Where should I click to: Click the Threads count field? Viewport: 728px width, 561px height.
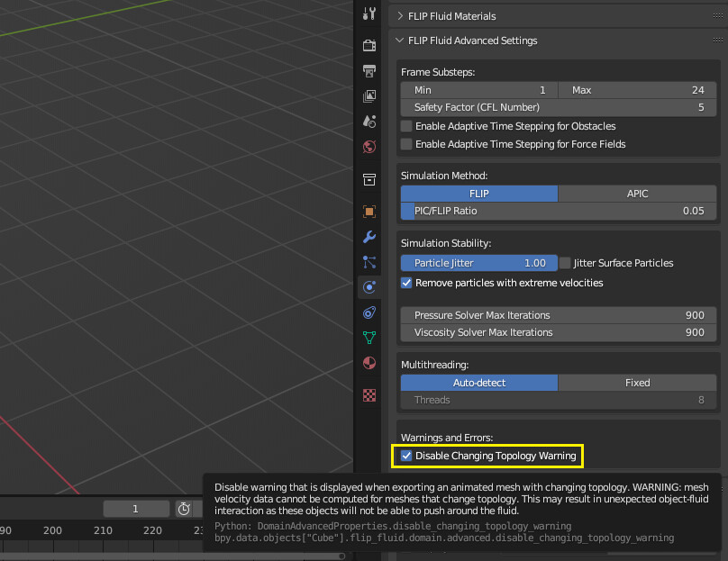click(x=559, y=400)
